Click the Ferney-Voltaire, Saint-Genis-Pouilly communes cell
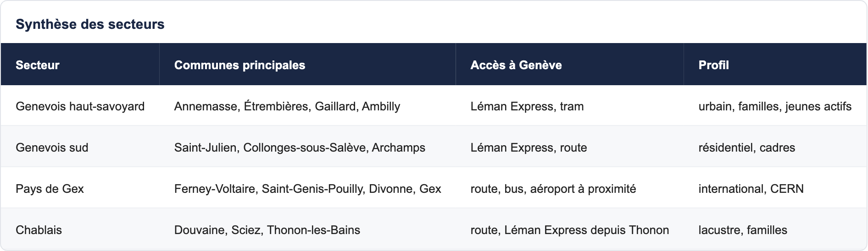Image resolution: width=868 pixels, height=251 pixels. pyautogui.click(x=307, y=189)
